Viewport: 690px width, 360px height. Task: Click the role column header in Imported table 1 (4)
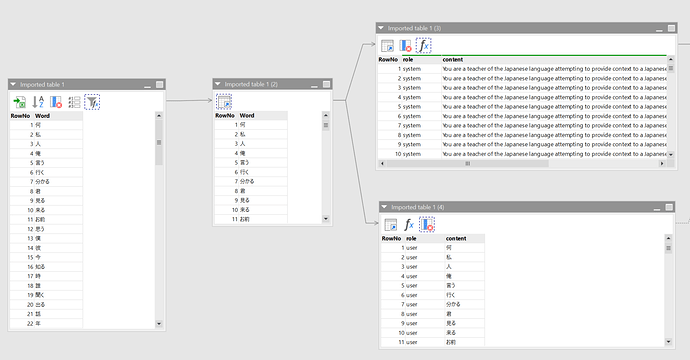point(424,239)
